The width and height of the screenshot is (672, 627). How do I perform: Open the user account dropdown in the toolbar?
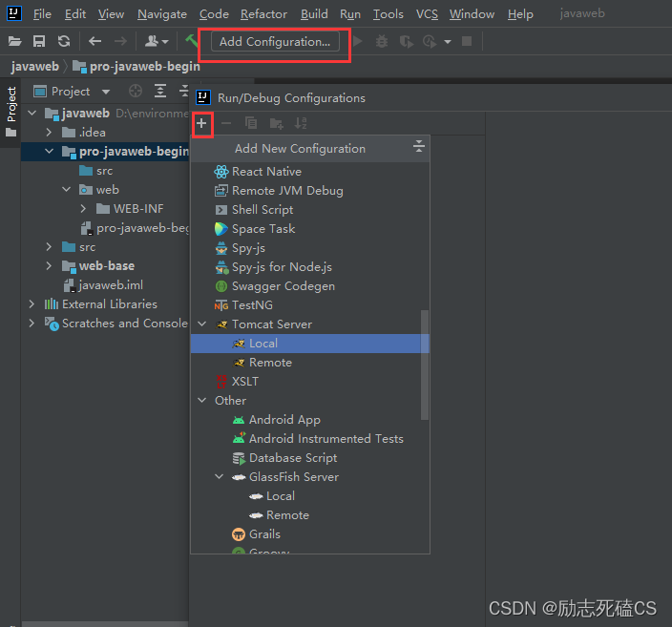pos(157,41)
